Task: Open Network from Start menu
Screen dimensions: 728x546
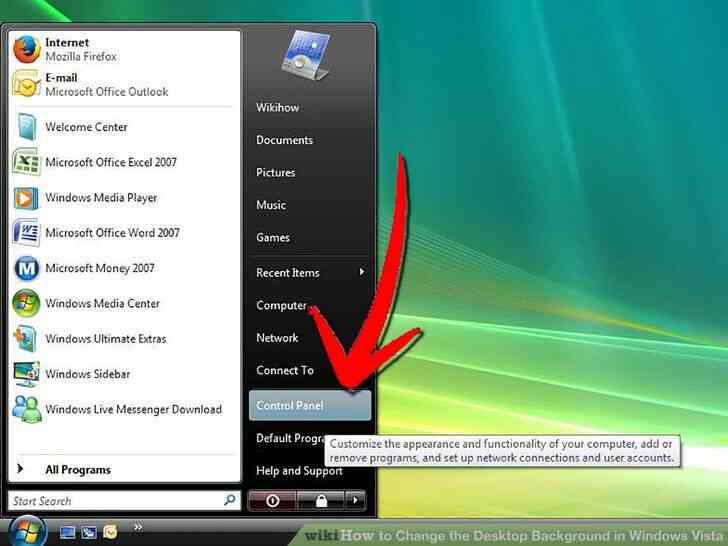Action: click(x=277, y=338)
